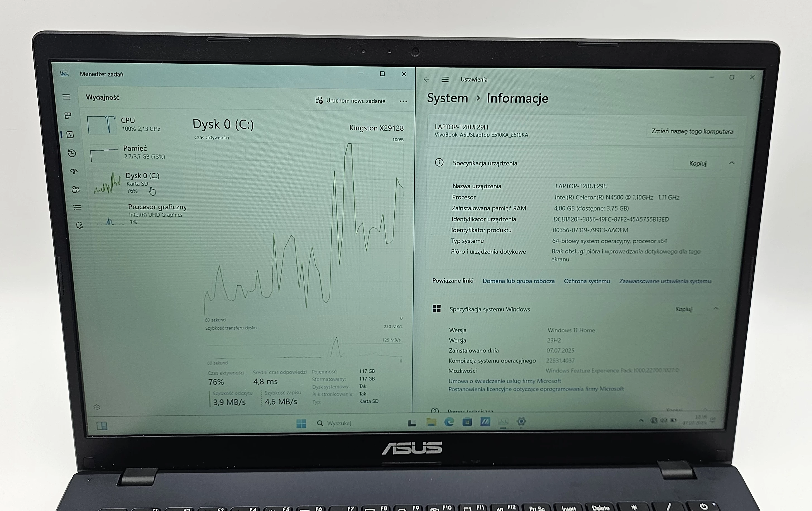Collapse the Specyfikacja urządzenia section
Screen dimensions: 812x511
point(732,163)
